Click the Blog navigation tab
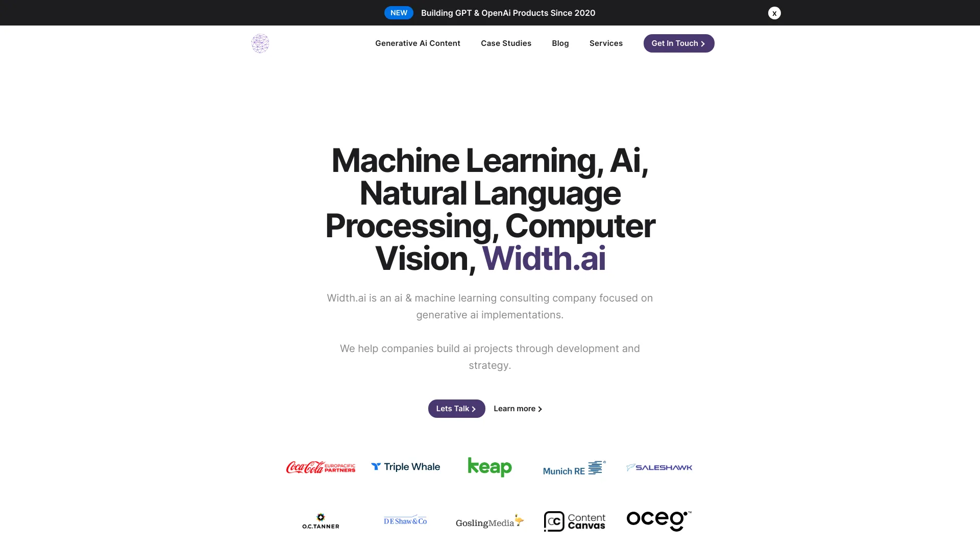The width and height of the screenshot is (980, 551). 560,43
